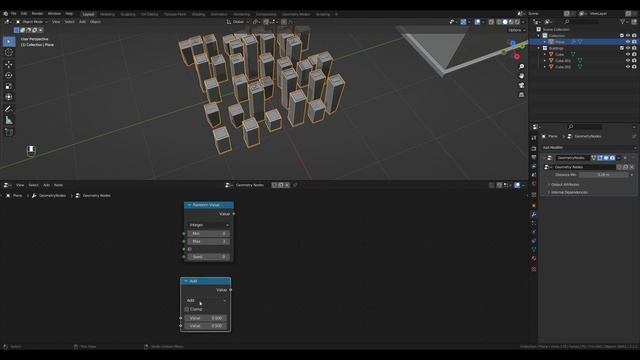Expand the Output Attributes panel

pyautogui.click(x=565, y=184)
